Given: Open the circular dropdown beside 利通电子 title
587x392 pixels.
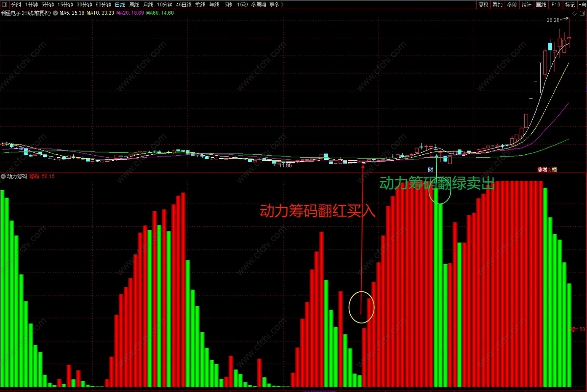Looking at the screenshot, I should (x=55, y=13).
